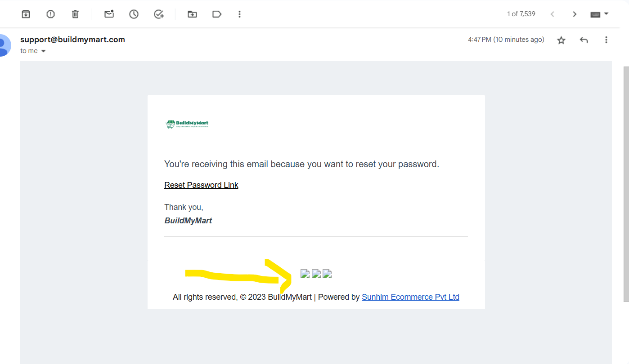Image resolution: width=629 pixels, height=364 pixels.
Task: Click the vertical scrollbar on the right
Action: [x=626, y=184]
